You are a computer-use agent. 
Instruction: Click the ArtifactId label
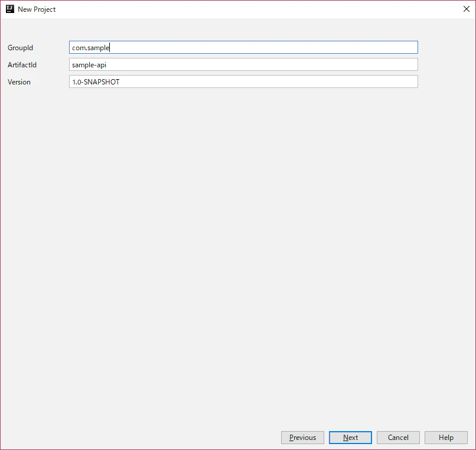coord(22,65)
